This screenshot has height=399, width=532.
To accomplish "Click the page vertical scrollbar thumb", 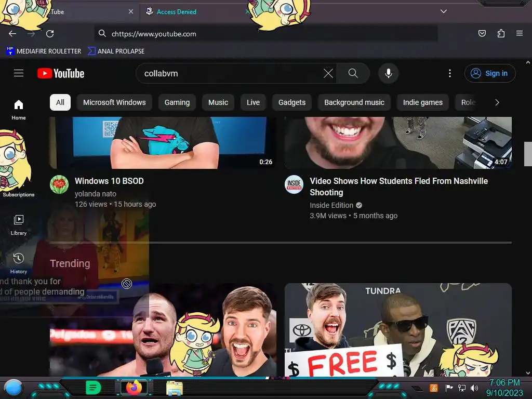I will [528, 154].
